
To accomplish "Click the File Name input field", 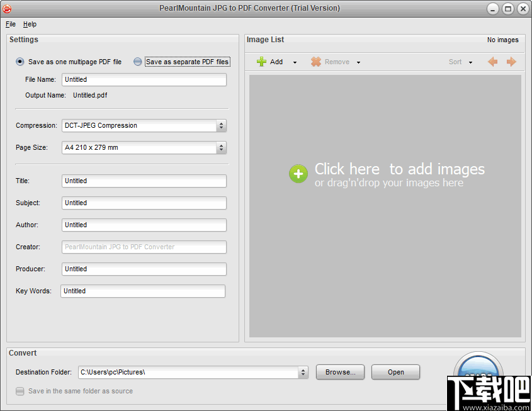I will [x=144, y=79].
